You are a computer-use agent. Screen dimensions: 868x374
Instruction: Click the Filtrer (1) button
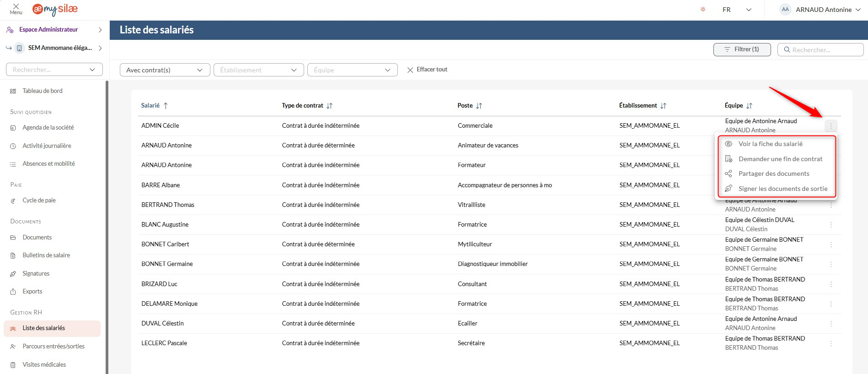pos(742,49)
